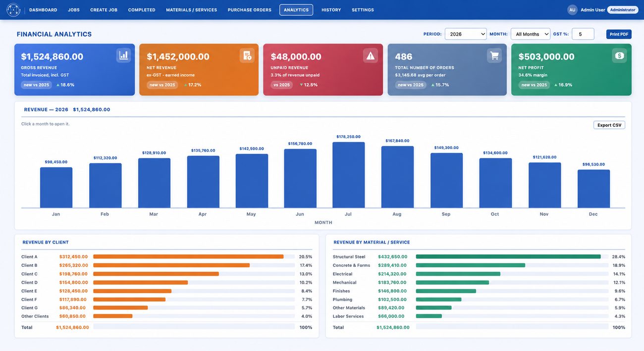Click the Other Materials row label

(x=349, y=308)
